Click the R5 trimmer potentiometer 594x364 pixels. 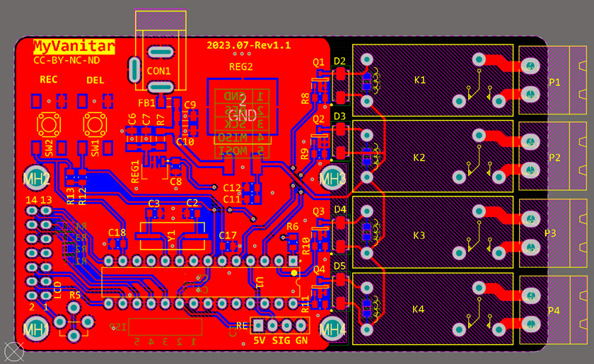tap(74, 315)
